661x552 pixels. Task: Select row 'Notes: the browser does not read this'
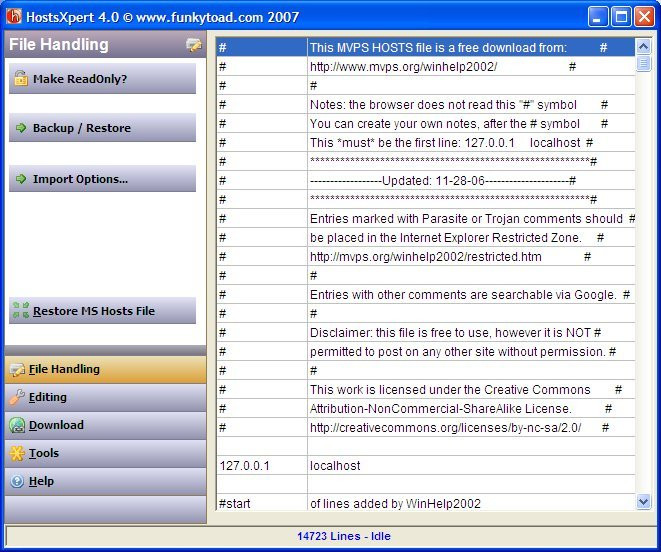pos(426,105)
